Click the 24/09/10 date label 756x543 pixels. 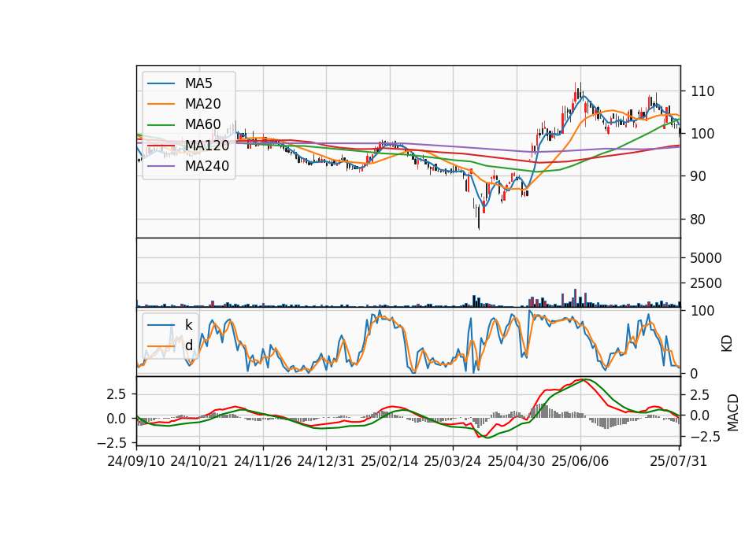(x=136, y=461)
